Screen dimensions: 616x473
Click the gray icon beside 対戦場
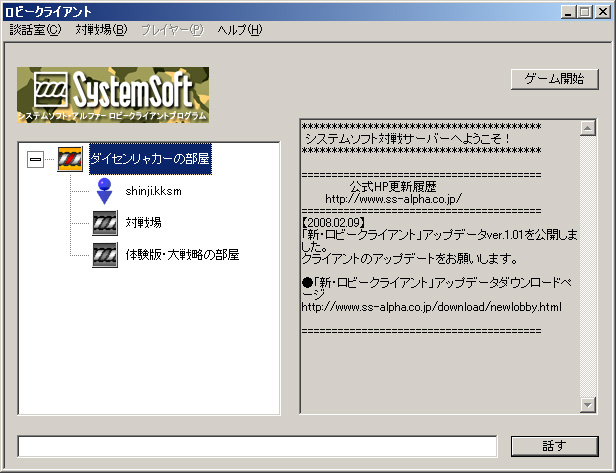click(x=104, y=223)
